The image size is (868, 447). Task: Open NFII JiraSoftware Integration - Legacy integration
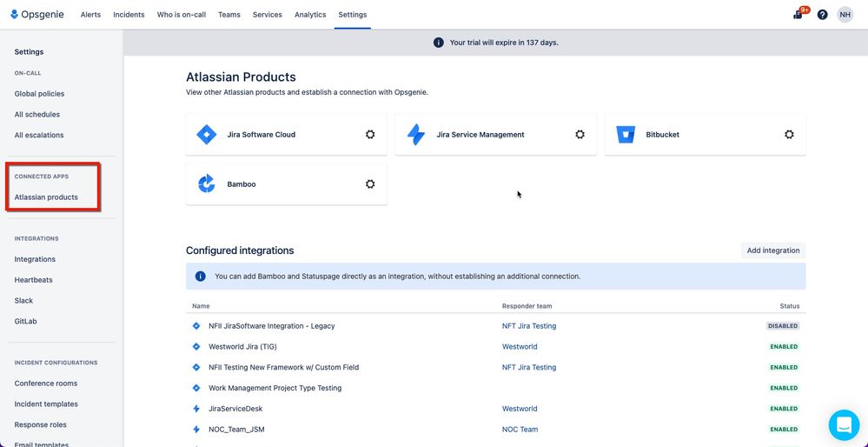pyautogui.click(x=272, y=326)
